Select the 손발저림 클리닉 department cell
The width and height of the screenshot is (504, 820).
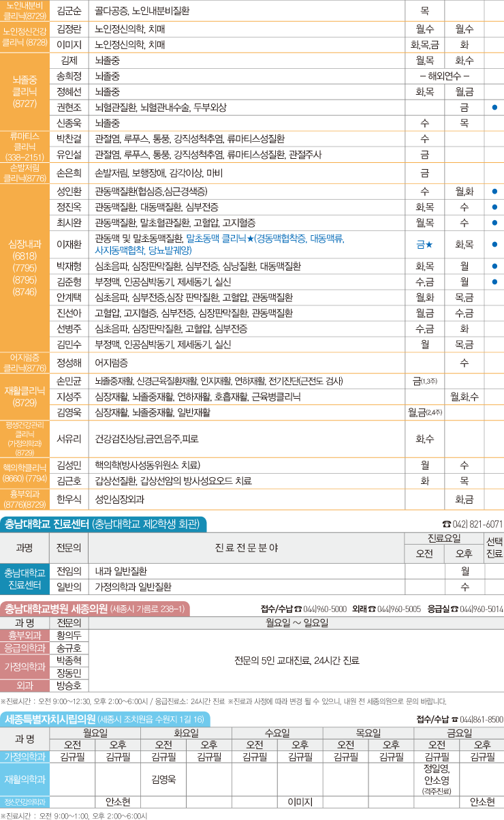25,173
